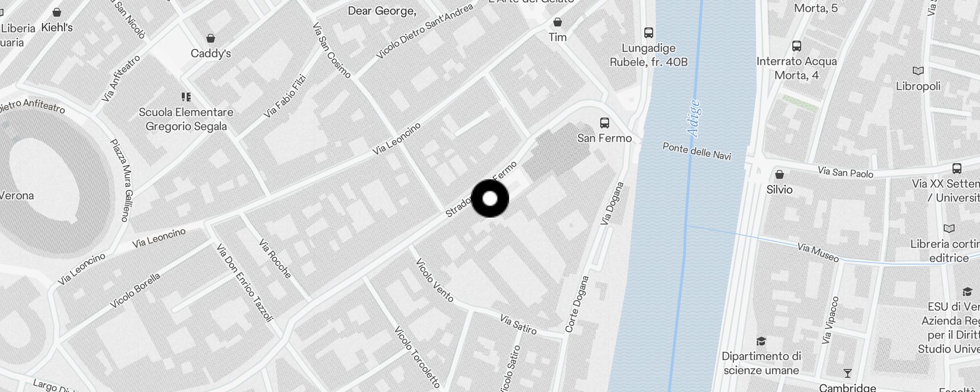This screenshot has height=392, width=980.
Task: Select the San Fermo bus stop icon
Action: tap(605, 122)
